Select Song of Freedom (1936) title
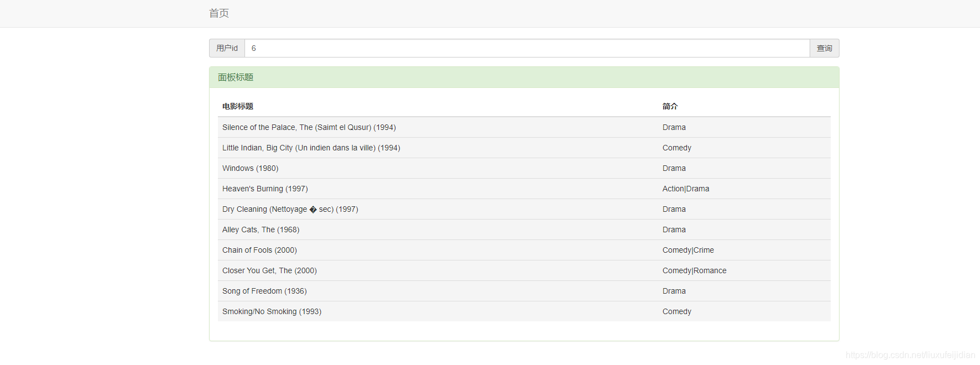 click(x=264, y=291)
